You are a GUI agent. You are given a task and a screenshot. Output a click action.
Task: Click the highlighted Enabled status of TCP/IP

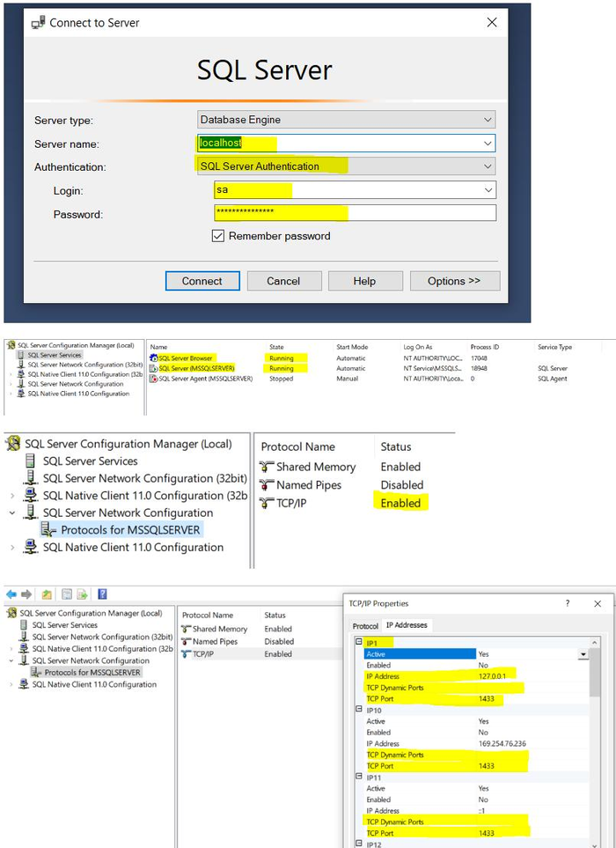tap(400, 503)
